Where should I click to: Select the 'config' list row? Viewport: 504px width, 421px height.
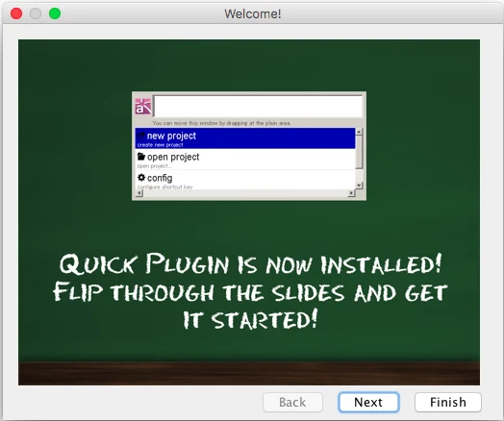tap(245, 180)
